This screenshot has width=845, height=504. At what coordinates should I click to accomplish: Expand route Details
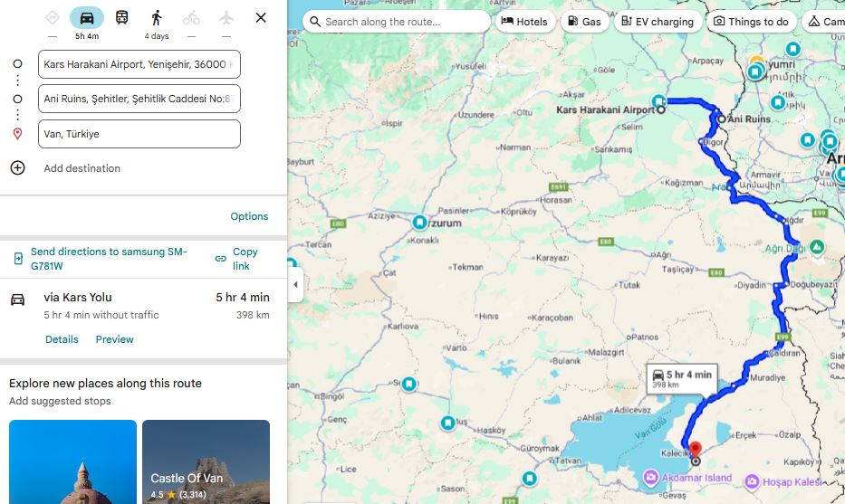pyautogui.click(x=62, y=339)
